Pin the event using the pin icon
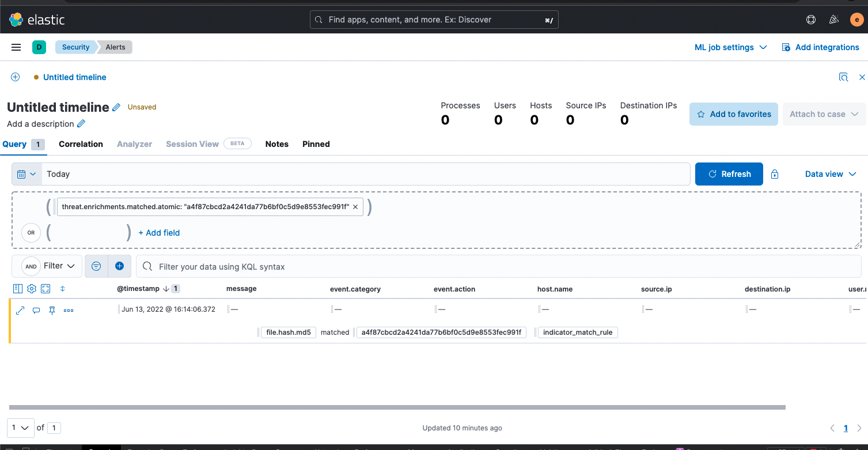The image size is (868, 450). click(51, 310)
